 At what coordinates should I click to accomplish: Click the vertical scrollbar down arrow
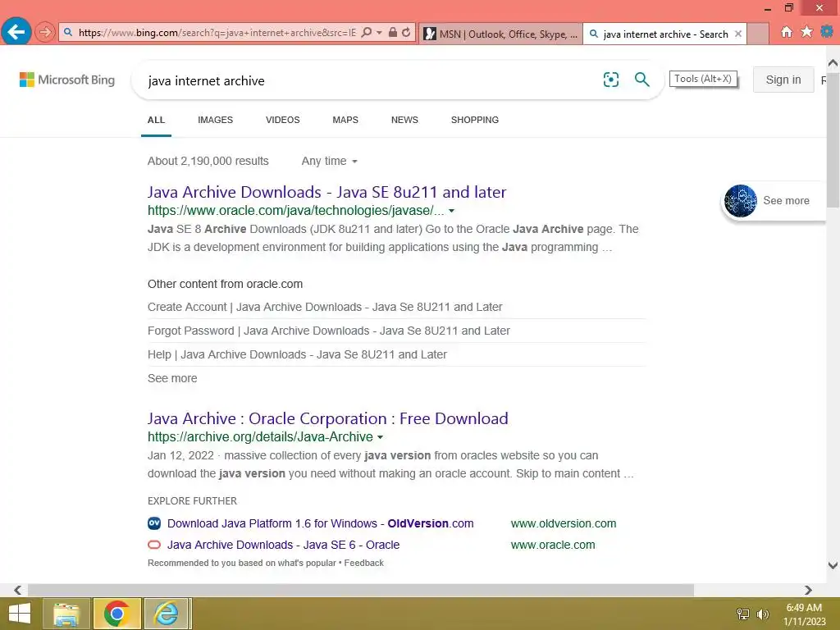pyautogui.click(x=833, y=565)
